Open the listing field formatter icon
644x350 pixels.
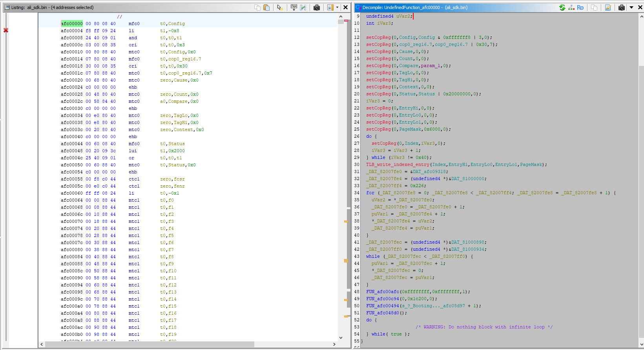[x=294, y=7]
